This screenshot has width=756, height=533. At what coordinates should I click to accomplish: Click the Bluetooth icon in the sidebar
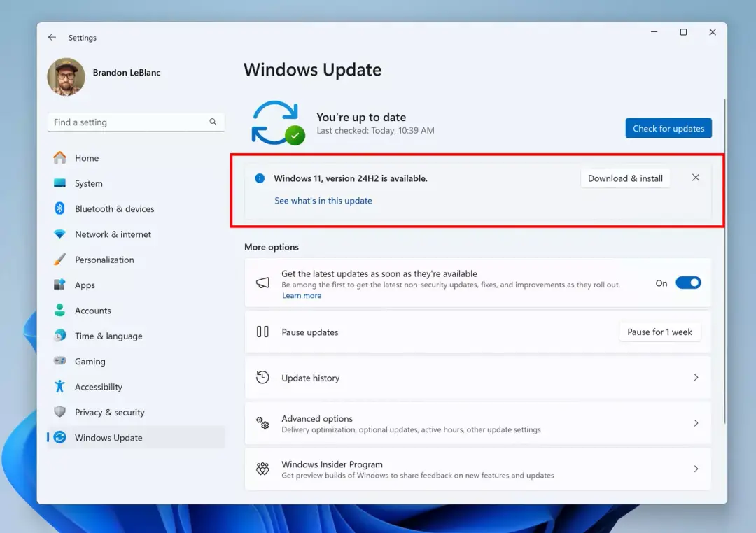pyautogui.click(x=59, y=208)
